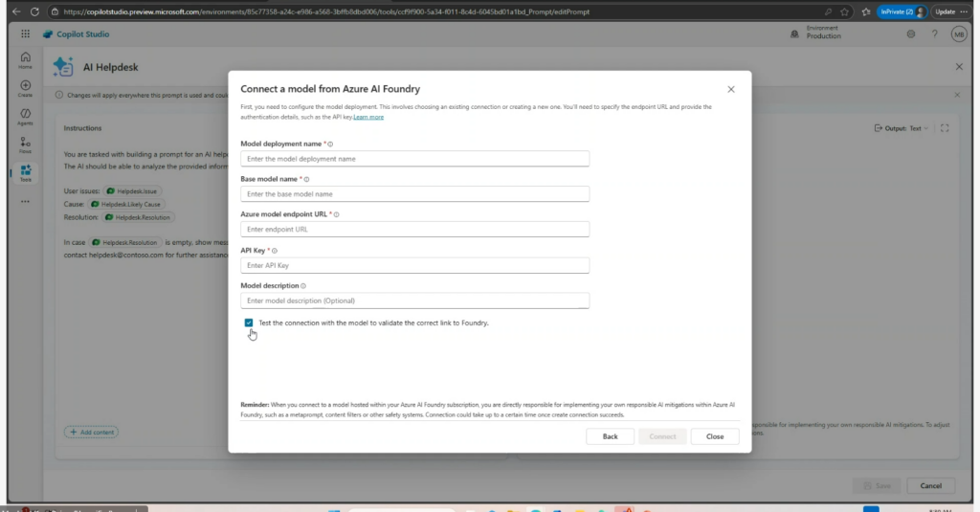Image resolution: width=980 pixels, height=512 pixels.
Task: Select the Helpdesk.Likely Cause variable chip
Action: pyautogui.click(x=125, y=205)
